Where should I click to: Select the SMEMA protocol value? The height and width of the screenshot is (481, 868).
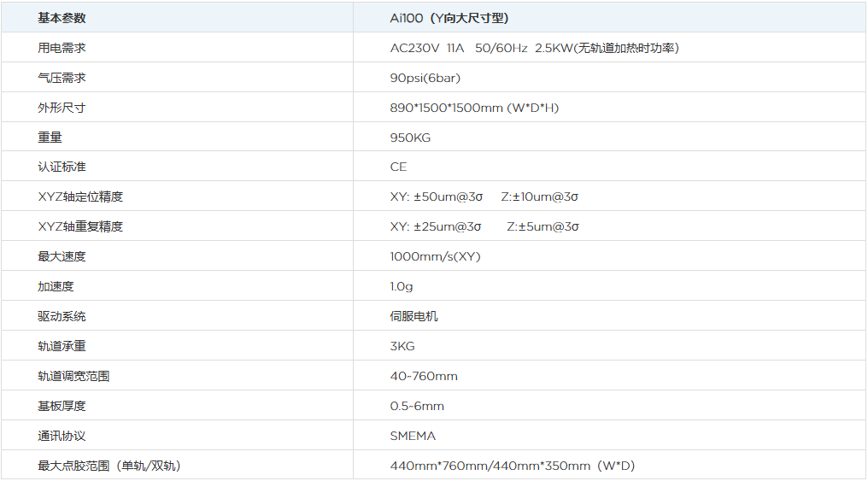[x=413, y=436]
